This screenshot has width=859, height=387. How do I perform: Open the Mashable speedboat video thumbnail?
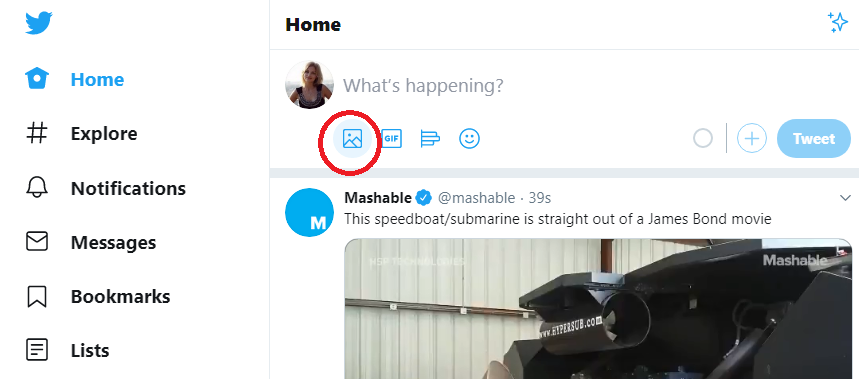[598, 309]
